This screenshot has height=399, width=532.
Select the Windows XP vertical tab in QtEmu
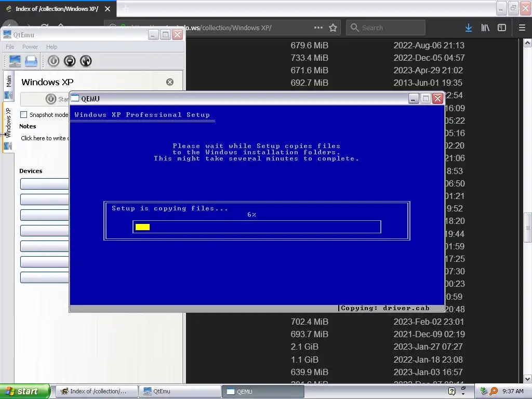(x=8, y=128)
